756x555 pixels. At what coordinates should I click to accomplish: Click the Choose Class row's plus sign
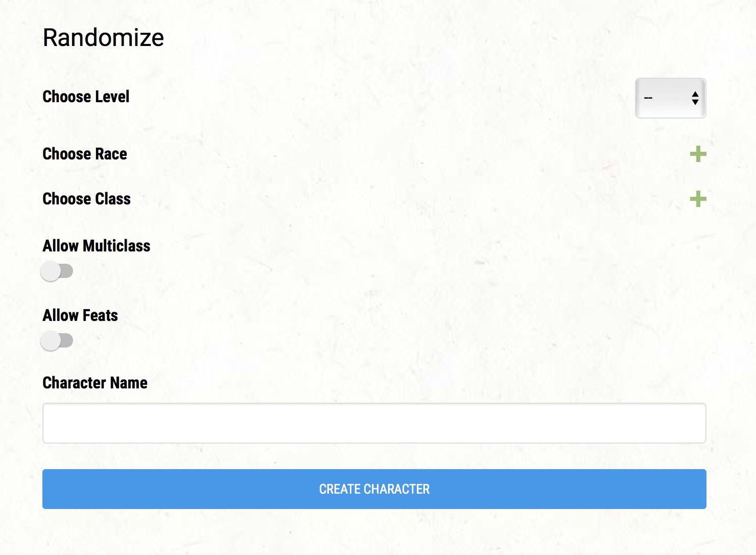(x=698, y=199)
